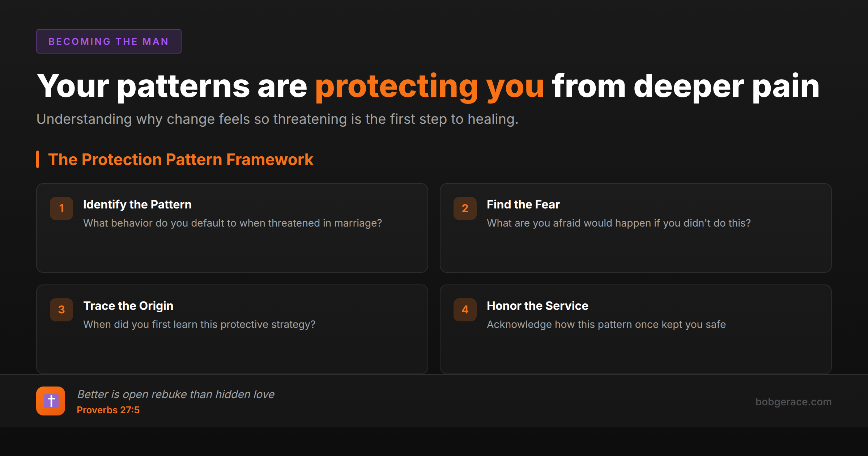Click the 'Better is open rebuke' quote

176,394
